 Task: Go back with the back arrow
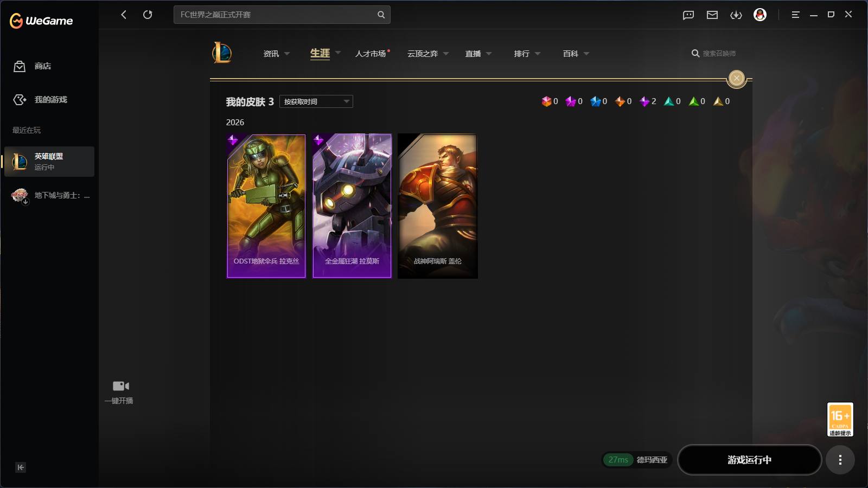124,15
